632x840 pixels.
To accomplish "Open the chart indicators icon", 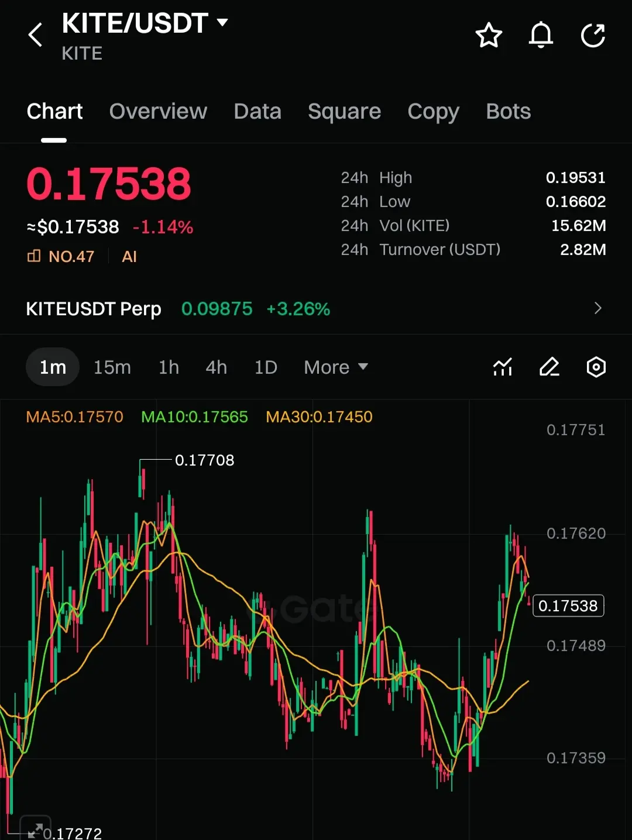I will pos(503,367).
